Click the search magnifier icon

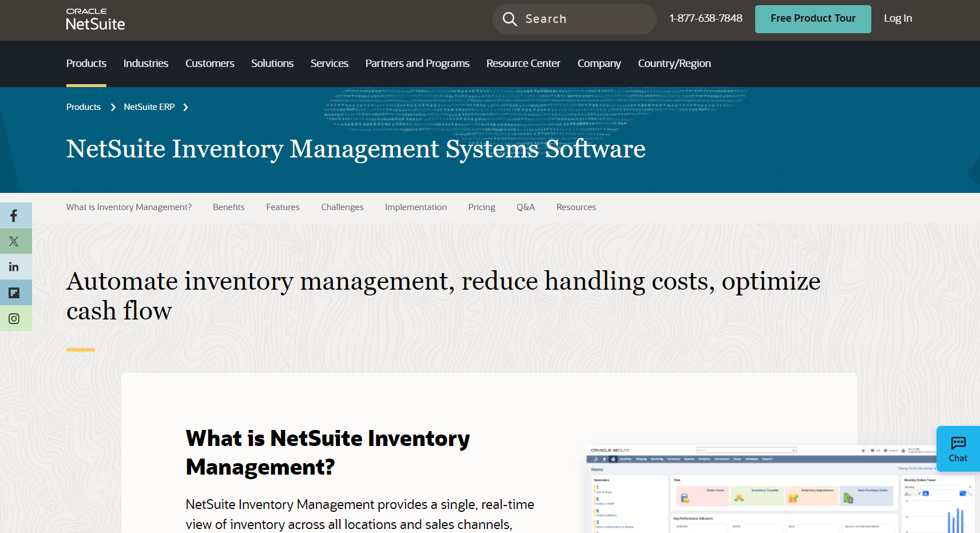pos(509,19)
